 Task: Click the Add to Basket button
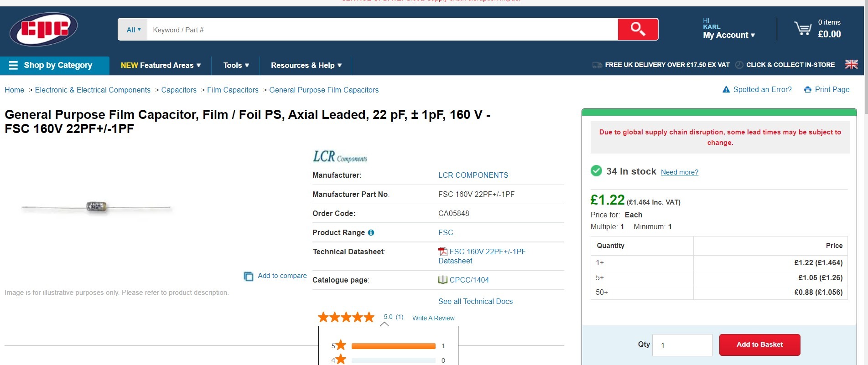[x=759, y=344]
